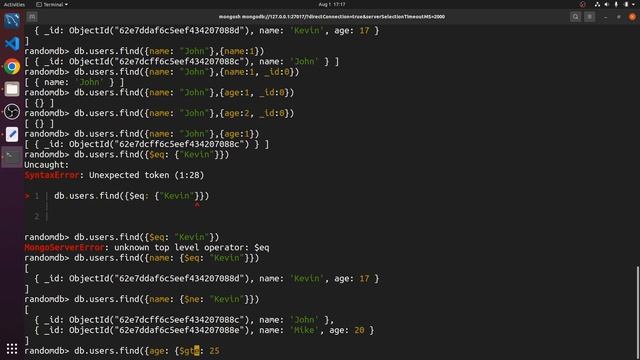Click the new tab button in terminal header

pos(32,17)
